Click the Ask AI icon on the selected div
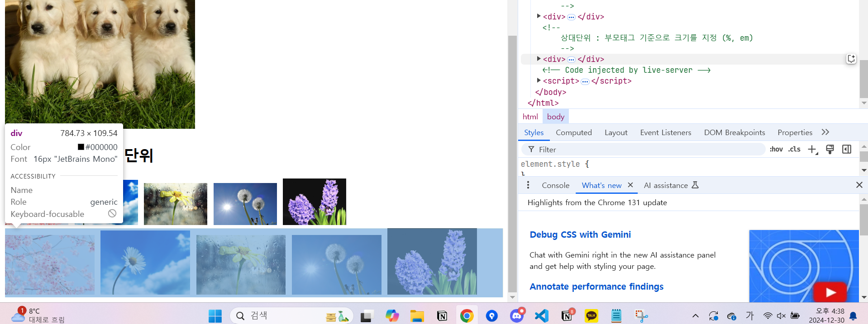Viewport: 868px width, 324px height. coord(851,59)
